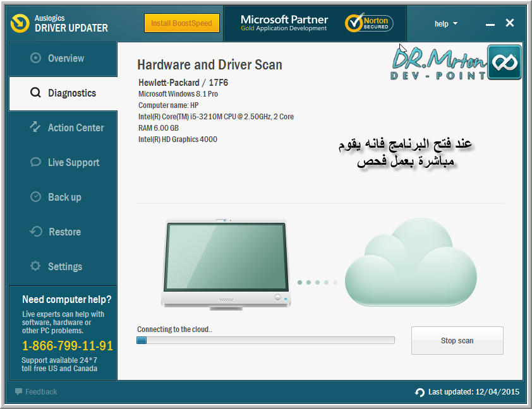Click the Overview target icon

click(35, 58)
